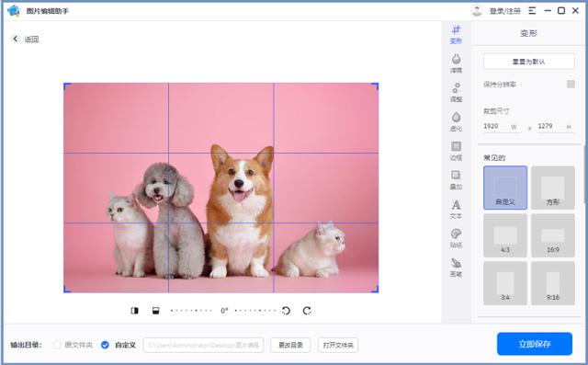This screenshot has width=588, height=365.
Task: Flip the image vertically
Action: tap(155, 311)
